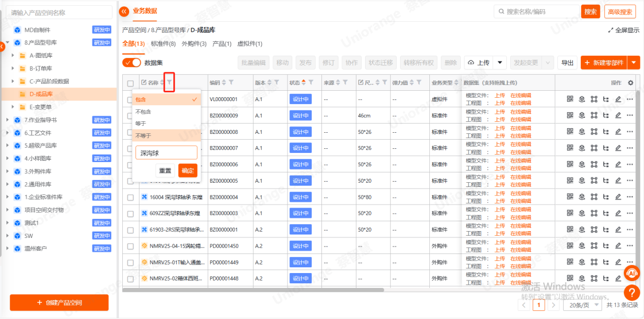
Task: Expand the 7.作业指导书 tree node
Action: pyautogui.click(x=7, y=120)
